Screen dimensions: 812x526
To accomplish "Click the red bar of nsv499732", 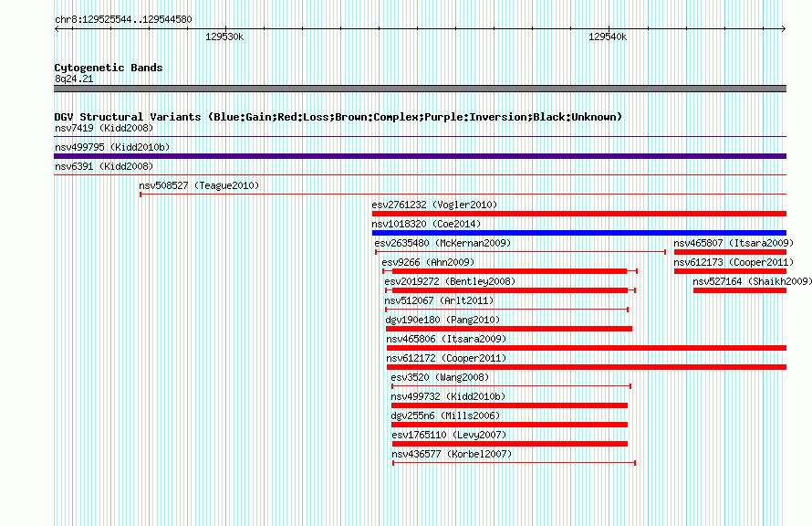I will (510, 405).
